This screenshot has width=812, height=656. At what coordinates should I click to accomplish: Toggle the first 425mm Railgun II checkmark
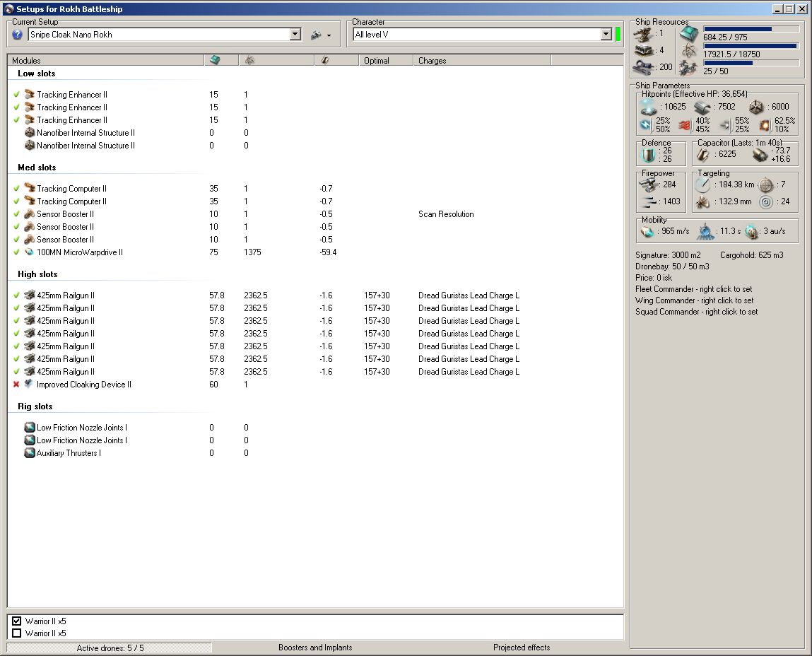point(16,295)
